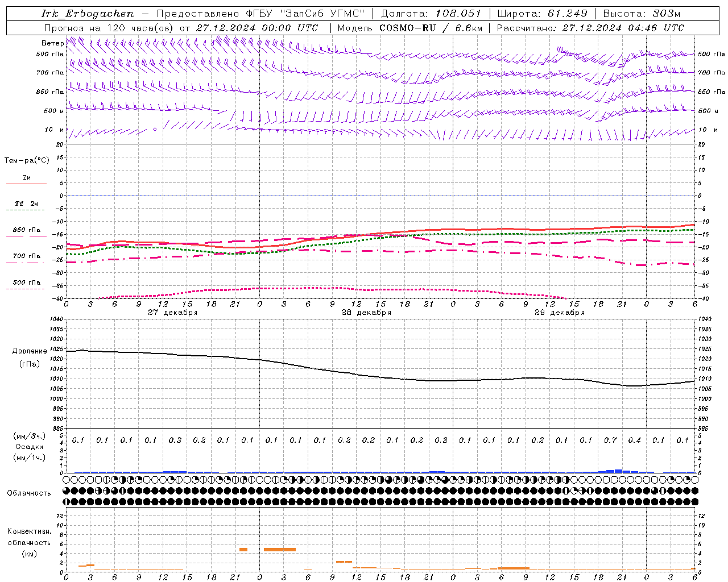Click the 0.7 precipitation value
The image size is (728, 582).
[610, 440]
